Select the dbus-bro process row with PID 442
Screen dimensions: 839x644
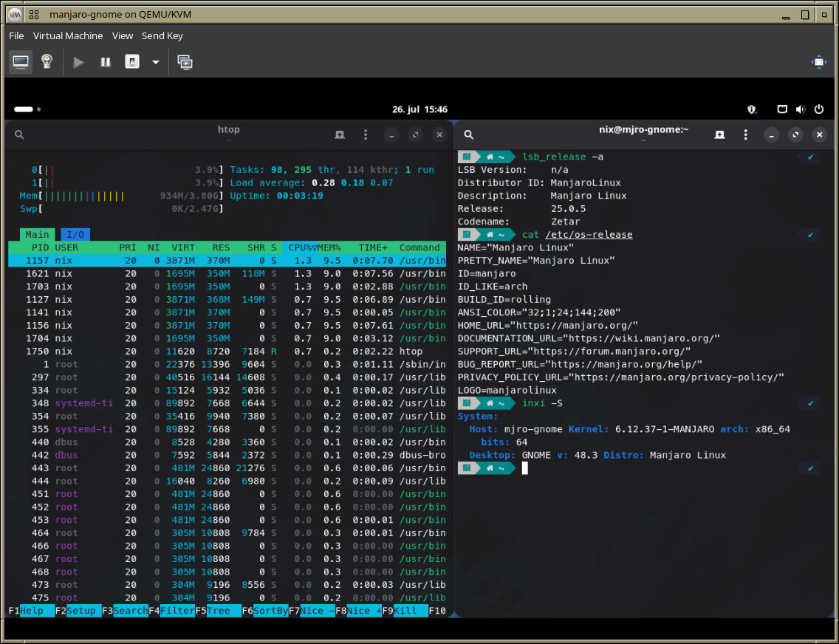pos(227,455)
